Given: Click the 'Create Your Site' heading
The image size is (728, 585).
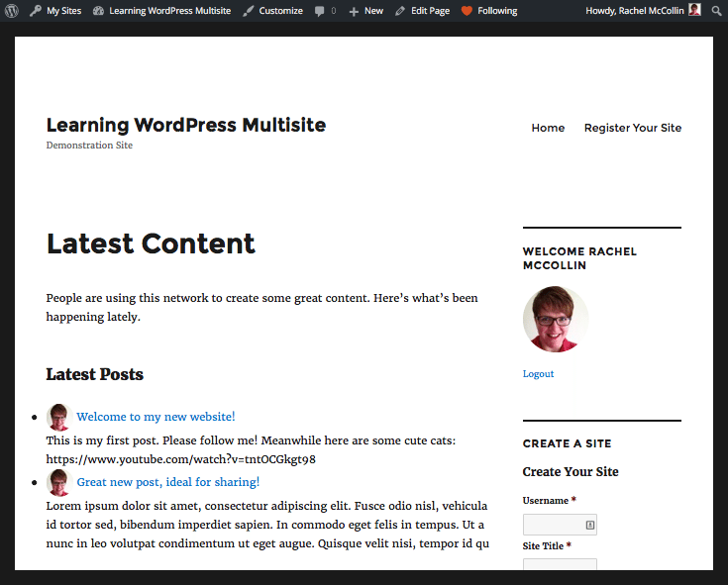Looking at the screenshot, I should [x=571, y=472].
